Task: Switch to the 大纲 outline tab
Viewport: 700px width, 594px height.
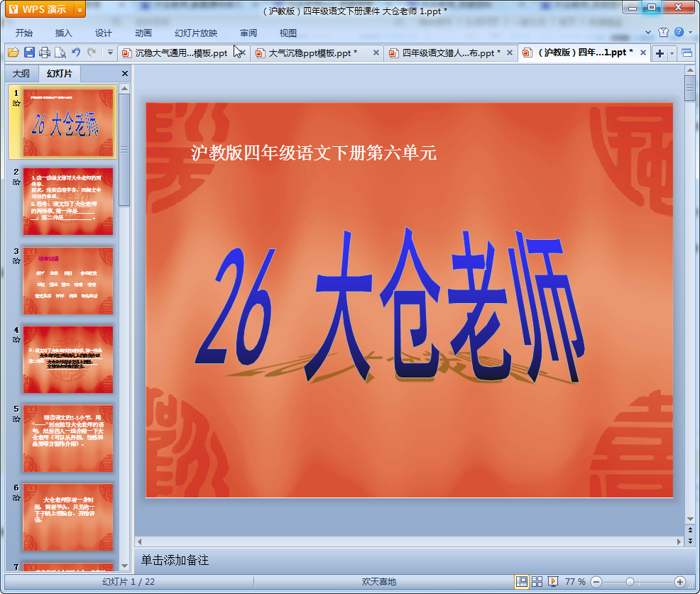Action: click(x=21, y=74)
